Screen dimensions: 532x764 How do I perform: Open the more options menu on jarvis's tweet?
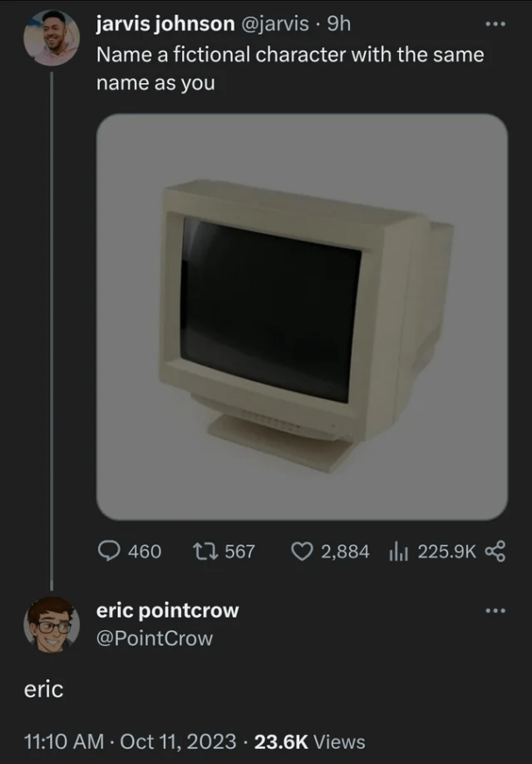click(x=496, y=24)
